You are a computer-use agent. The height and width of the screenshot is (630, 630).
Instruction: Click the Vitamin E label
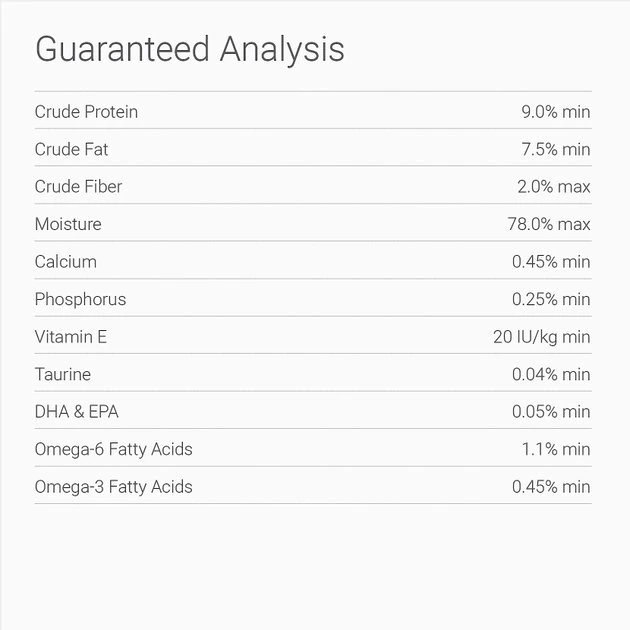(x=70, y=337)
